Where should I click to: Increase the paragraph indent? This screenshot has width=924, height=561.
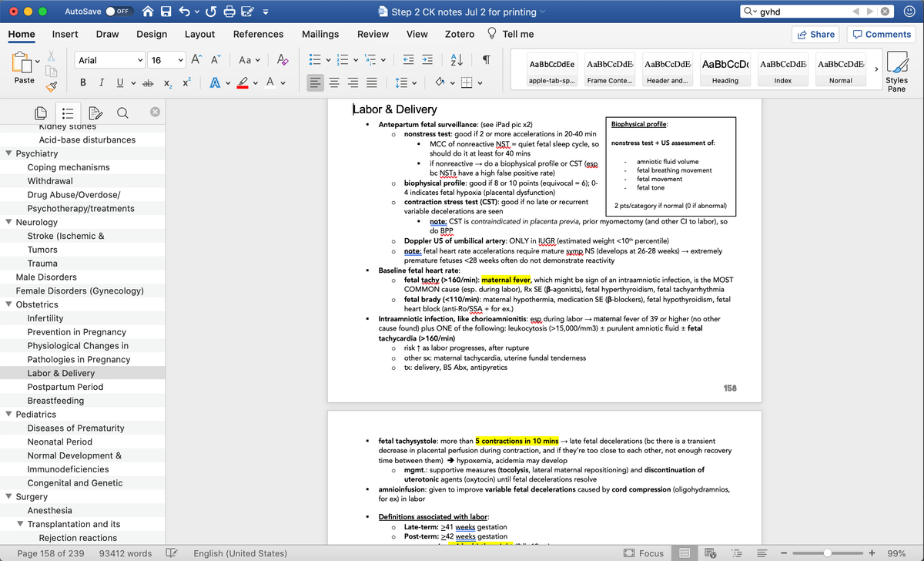click(428, 60)
